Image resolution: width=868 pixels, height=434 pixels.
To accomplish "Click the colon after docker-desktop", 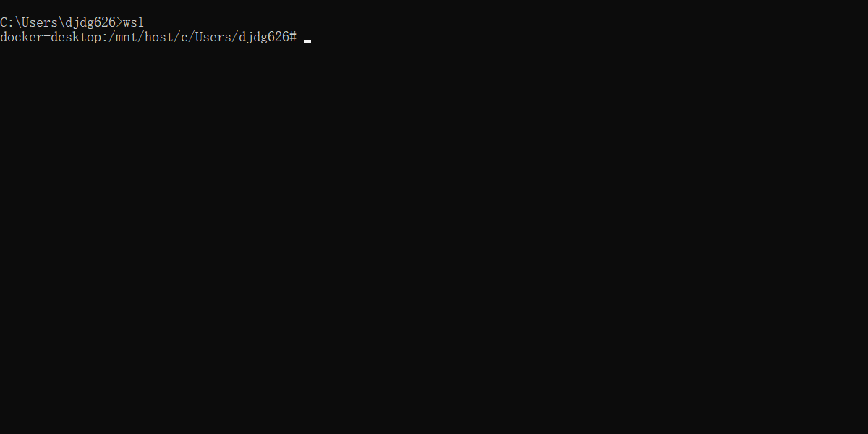I will [105, 37].
